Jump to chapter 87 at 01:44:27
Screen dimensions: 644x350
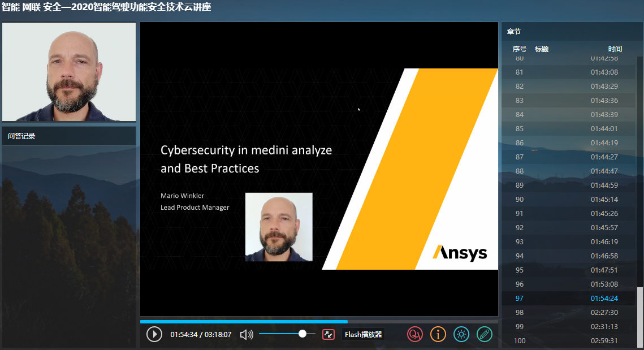pyautogui.click(x=569, y=157)
